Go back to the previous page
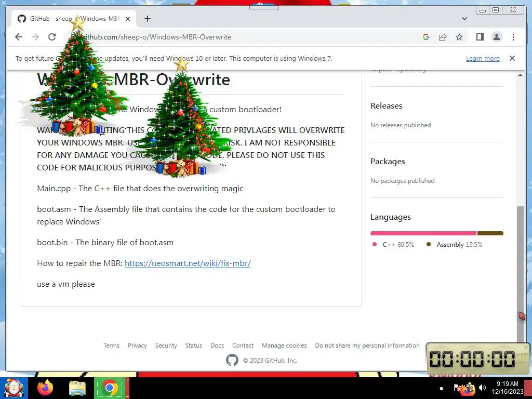 (19, 37)
